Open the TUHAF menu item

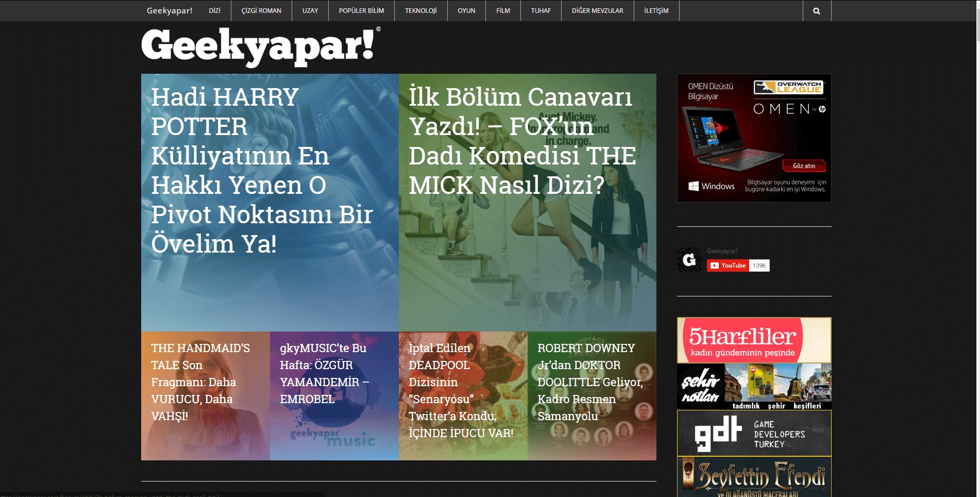click(541, 11)
